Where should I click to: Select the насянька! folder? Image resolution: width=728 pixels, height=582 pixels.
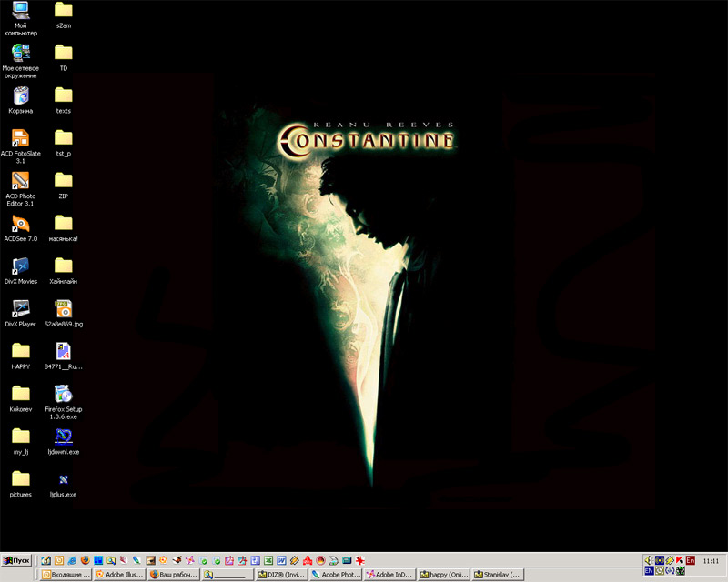[64, 228]
